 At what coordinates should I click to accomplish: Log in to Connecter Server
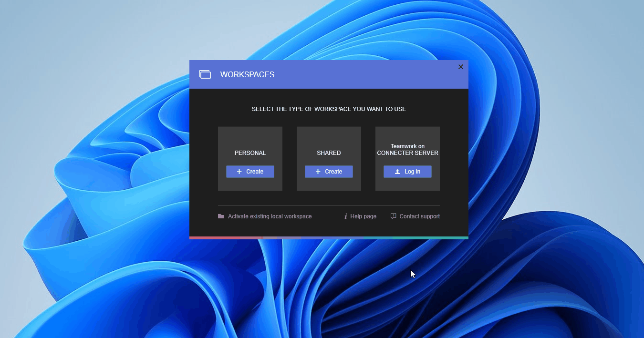click(407, 171)
